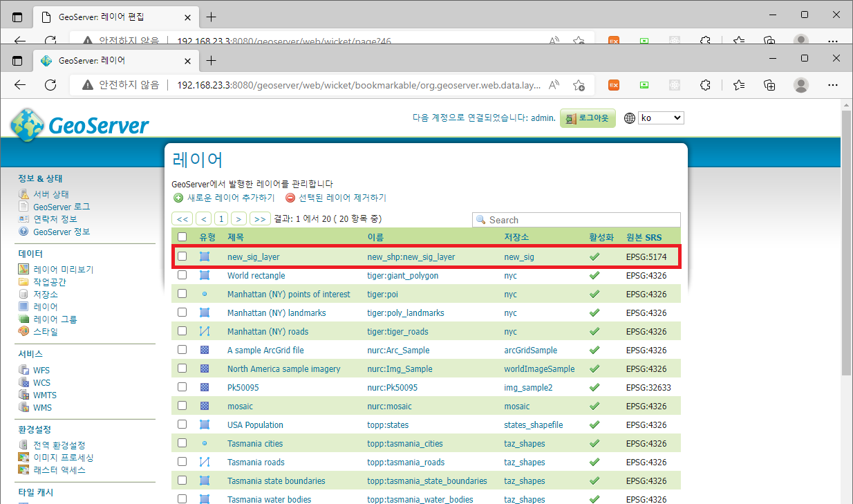Open 레이어 미리보기 in sidebar
853x504 pixels.
pyautogui.click(x=63, y=270)
